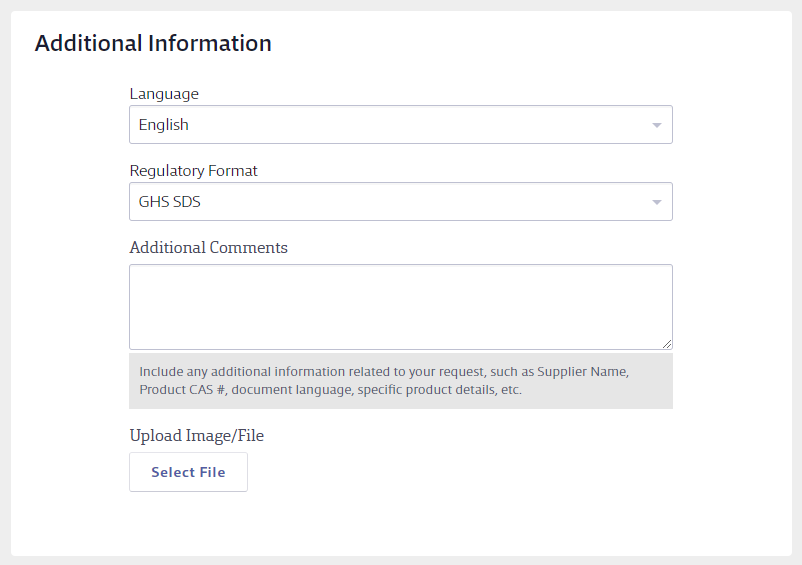Click 'document language' in the hint text
802x565 pixels.
click(x=292, y=390)
